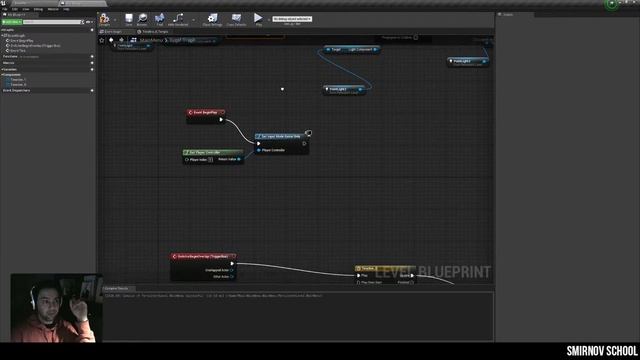Open Class Defaults in the toolbar
The height and width of the screenshot is (360, 640).
236,19
